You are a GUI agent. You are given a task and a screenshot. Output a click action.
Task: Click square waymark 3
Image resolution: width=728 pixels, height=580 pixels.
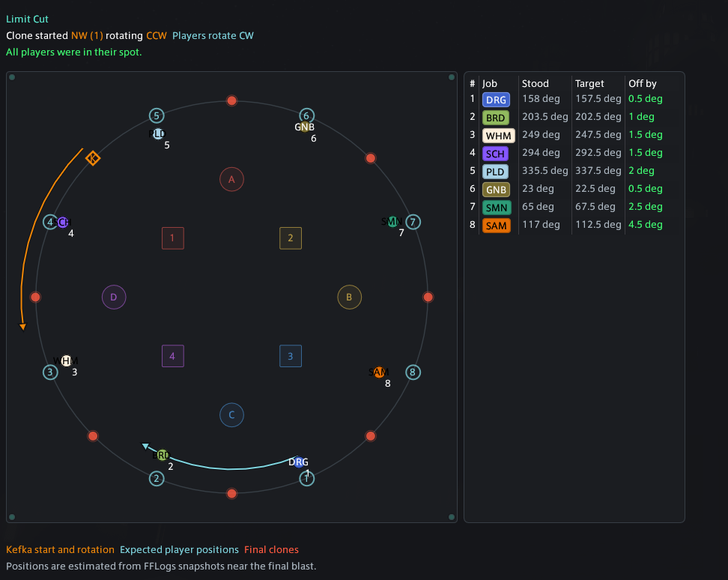click(x=291, y=356)
